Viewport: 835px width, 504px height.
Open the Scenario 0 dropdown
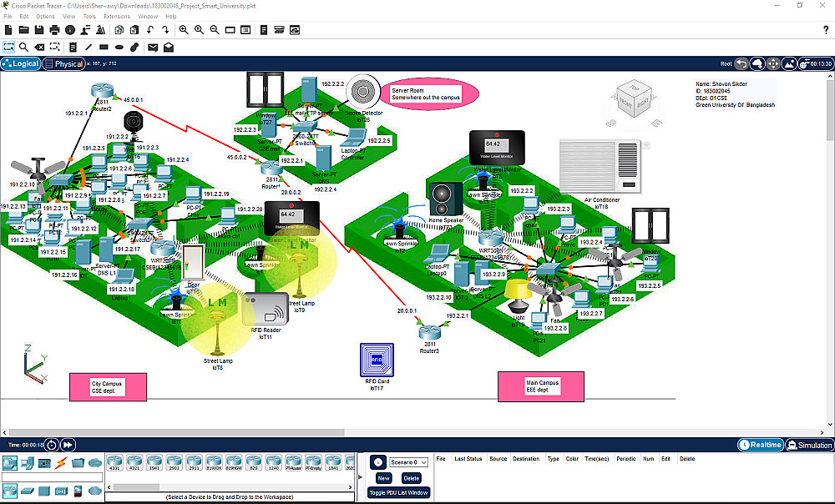click(408, 462)
